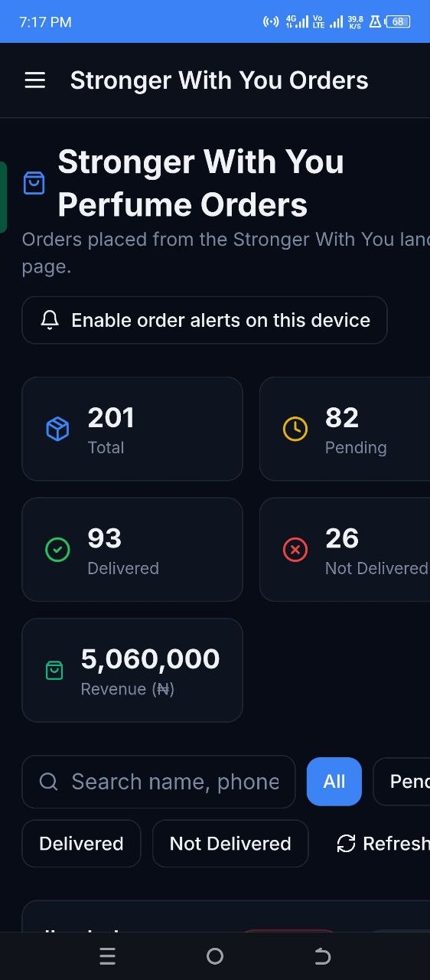430x980 pixels.
Task: Click the circular arrows Refresh icon
Action: point(347,844)
